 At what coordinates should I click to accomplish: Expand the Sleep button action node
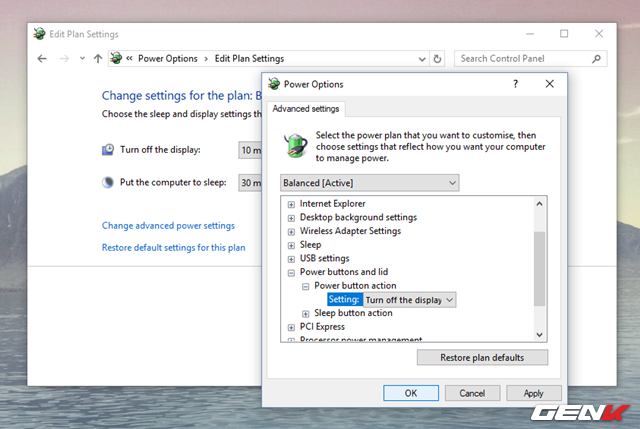click(305, 314)
